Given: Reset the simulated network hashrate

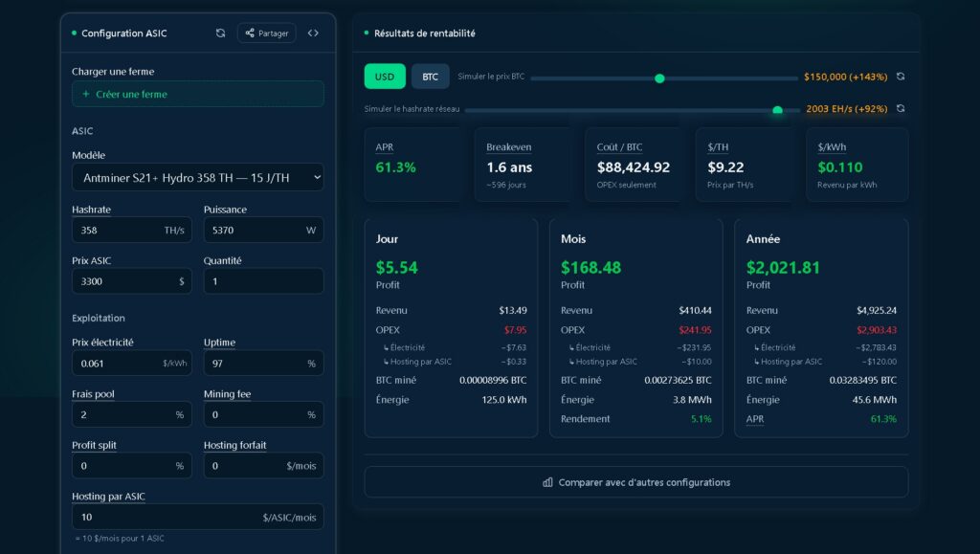Looking at the screenshot, I should [x=901, y=109].
